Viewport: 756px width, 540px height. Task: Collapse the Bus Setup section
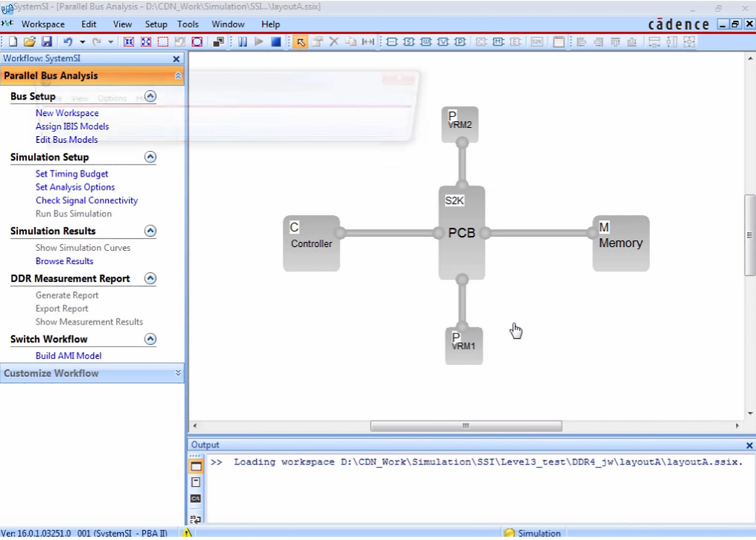coord(150,96)
